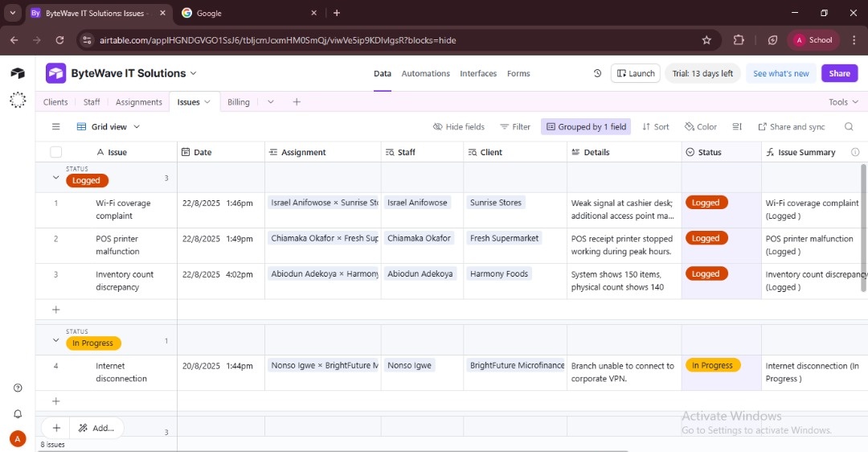
Task: Open the Automations tab
Action: (425, 73)
